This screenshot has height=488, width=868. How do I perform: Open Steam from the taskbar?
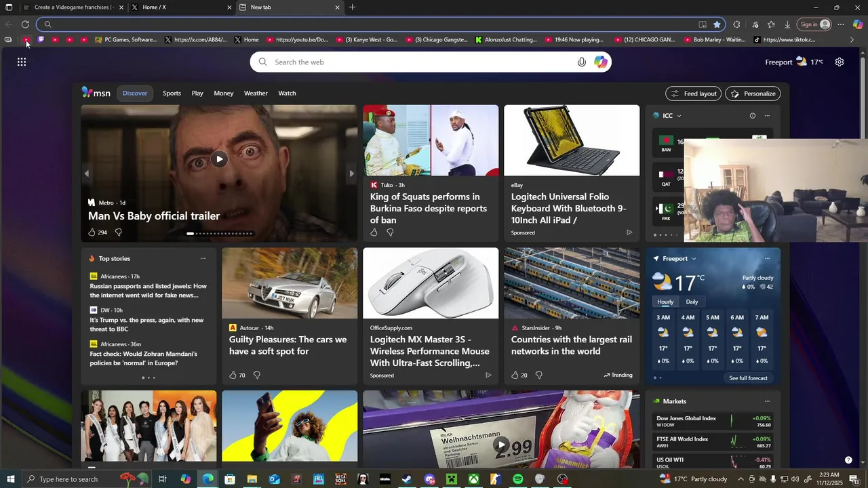[407, 479]
